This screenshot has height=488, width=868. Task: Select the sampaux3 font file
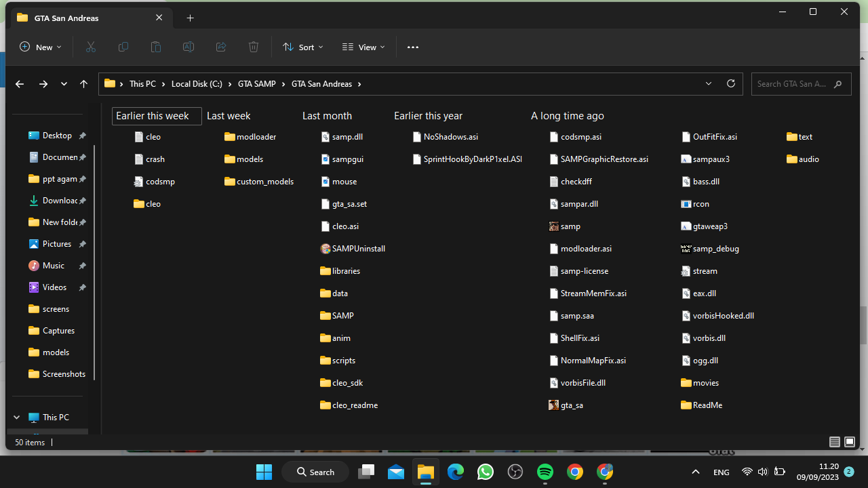[x=705, y=159]
